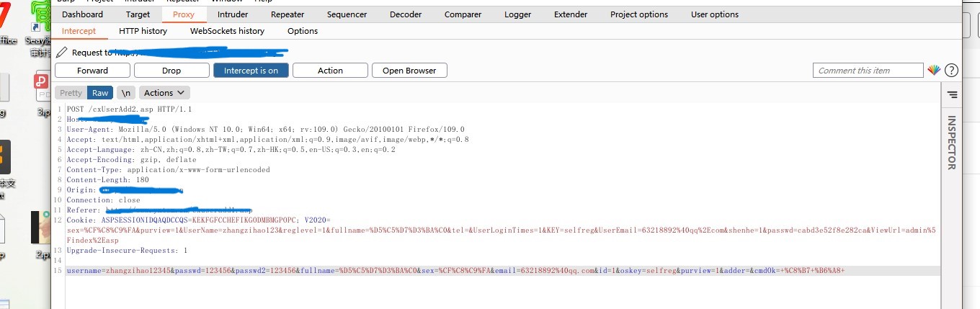Click the pencil edit icon beside Request to

coord(62,53)
